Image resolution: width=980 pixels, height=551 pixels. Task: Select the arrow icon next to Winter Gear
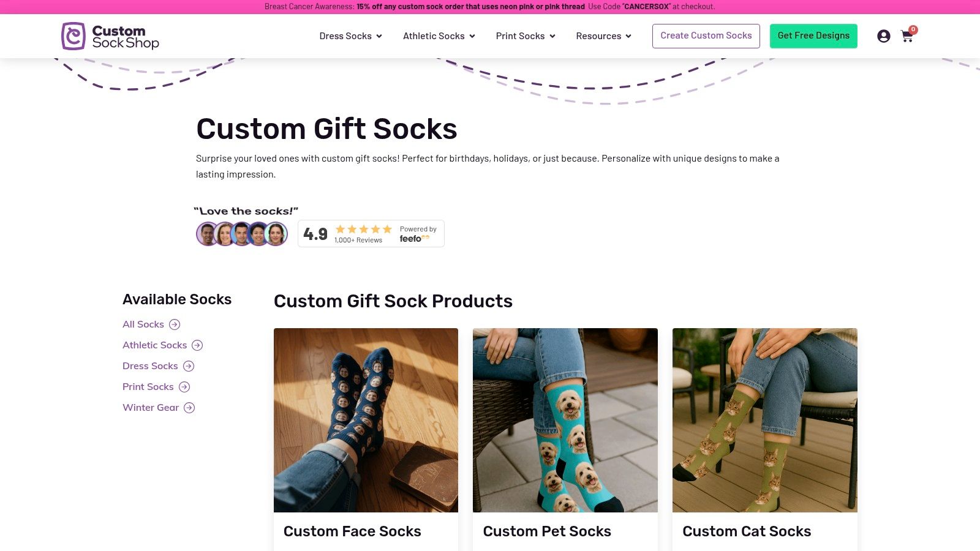click(x=189, y=407)
